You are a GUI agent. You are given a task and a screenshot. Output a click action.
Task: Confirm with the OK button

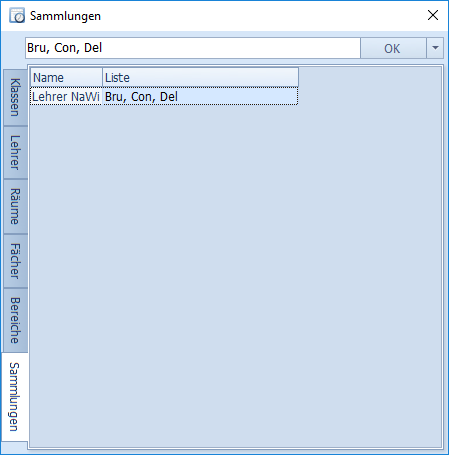click(393, 48)
